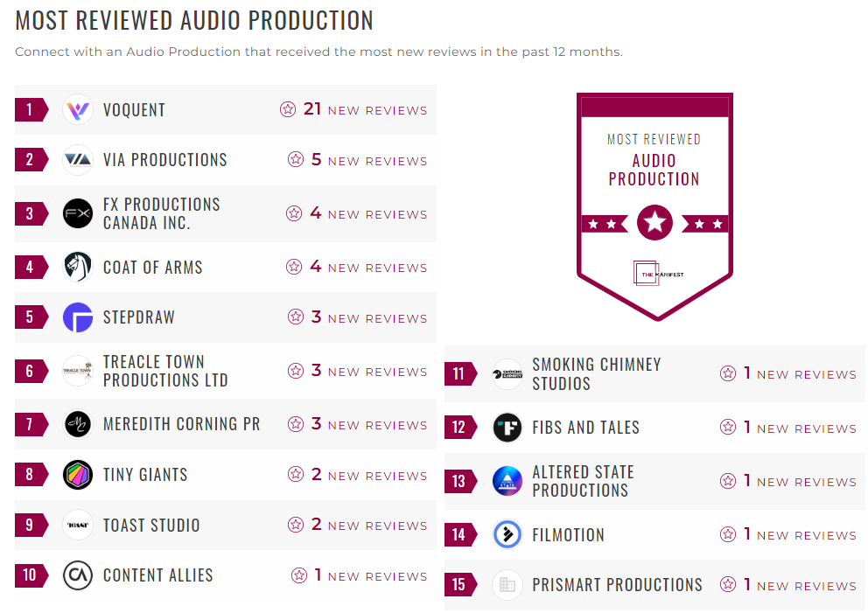Click the star icon beside Voquent's review count
This screenshot has height=613, width=868.
point(288,108)
